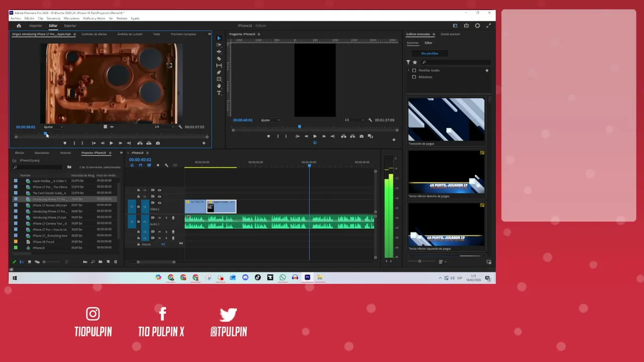
Task: Open the Workspaces icon in header
Action: point(455,26)
